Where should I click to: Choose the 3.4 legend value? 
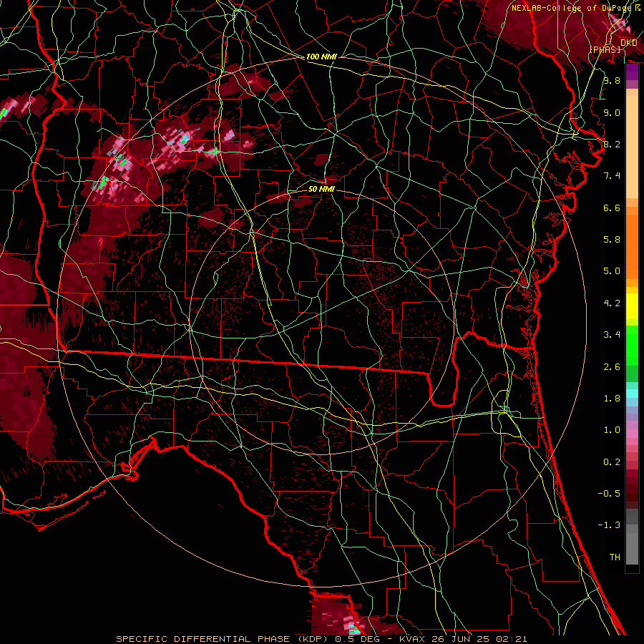tap(612, 335)
